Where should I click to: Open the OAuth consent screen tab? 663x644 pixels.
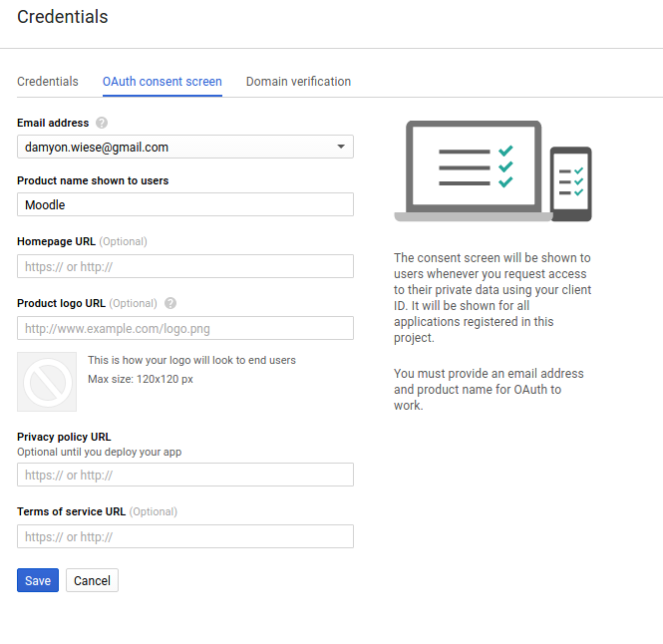[163, 82]
